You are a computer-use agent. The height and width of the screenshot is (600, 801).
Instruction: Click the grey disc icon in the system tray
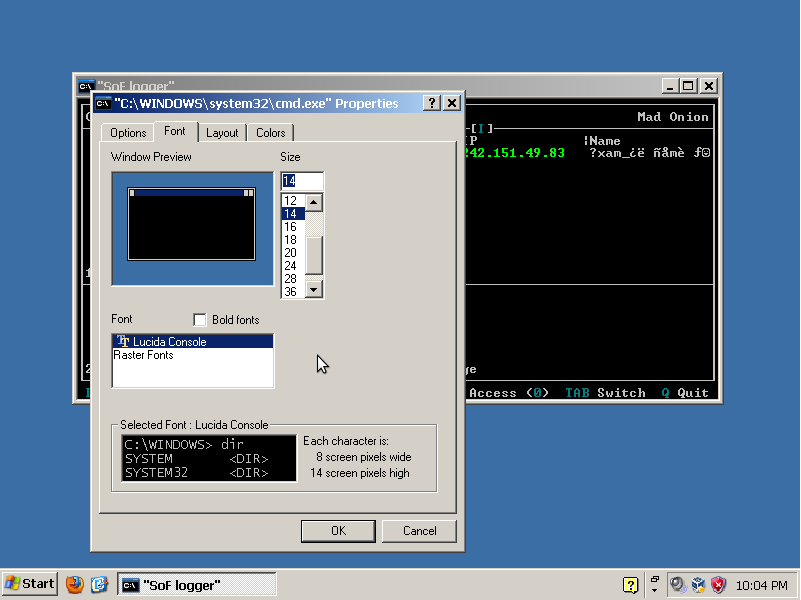(x=678, y=585)
